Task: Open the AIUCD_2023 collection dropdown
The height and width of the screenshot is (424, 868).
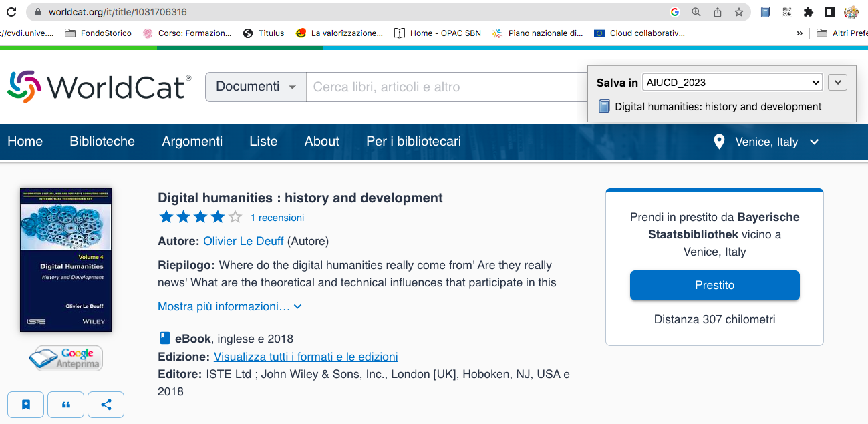Action: 732,83
